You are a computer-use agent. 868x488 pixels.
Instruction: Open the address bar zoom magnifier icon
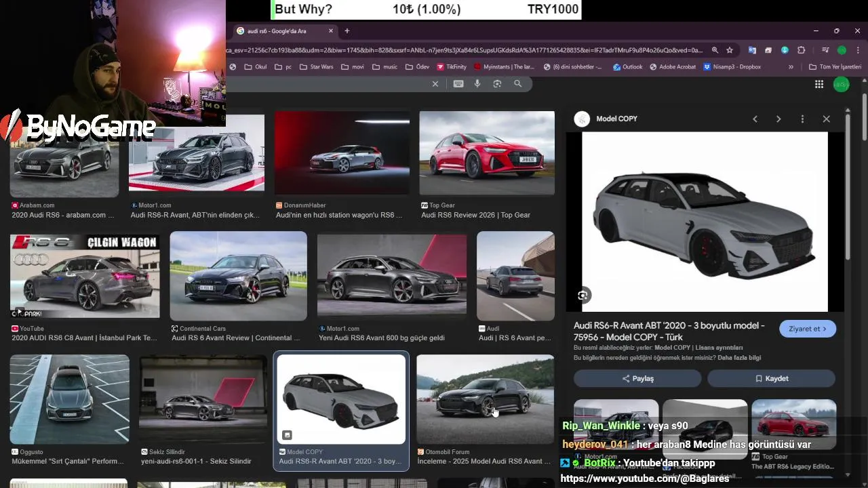(x=715, y=50)
